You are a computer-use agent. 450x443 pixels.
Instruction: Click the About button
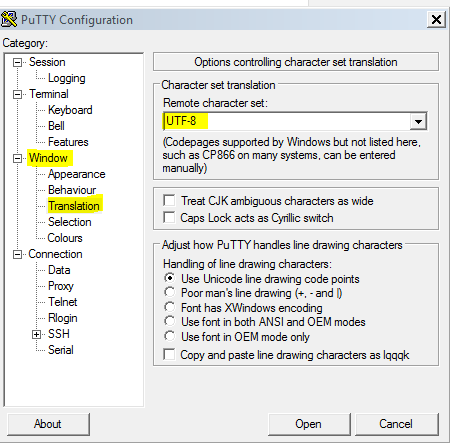(48, 424)
